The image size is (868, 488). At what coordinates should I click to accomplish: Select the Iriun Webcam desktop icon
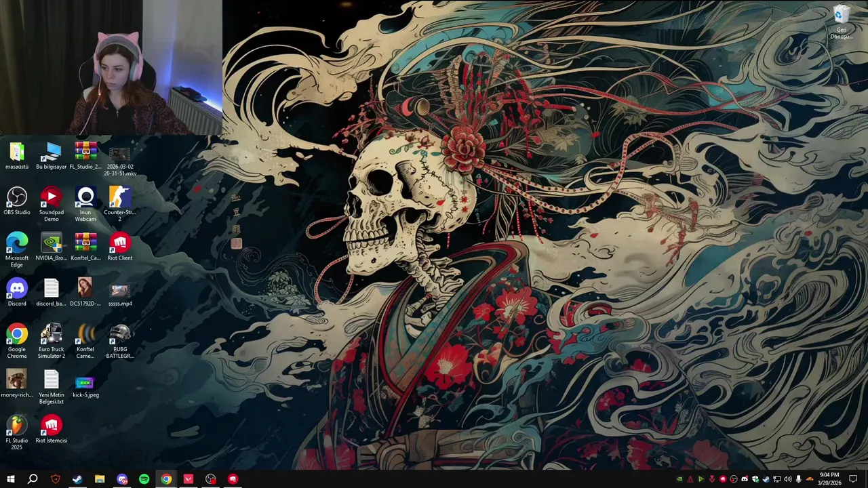(x=85, y=205)
